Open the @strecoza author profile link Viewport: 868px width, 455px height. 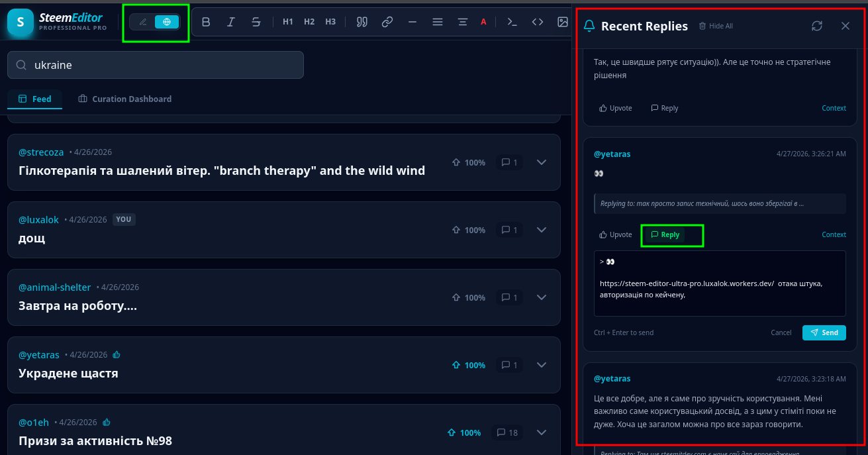pos(41,152)
